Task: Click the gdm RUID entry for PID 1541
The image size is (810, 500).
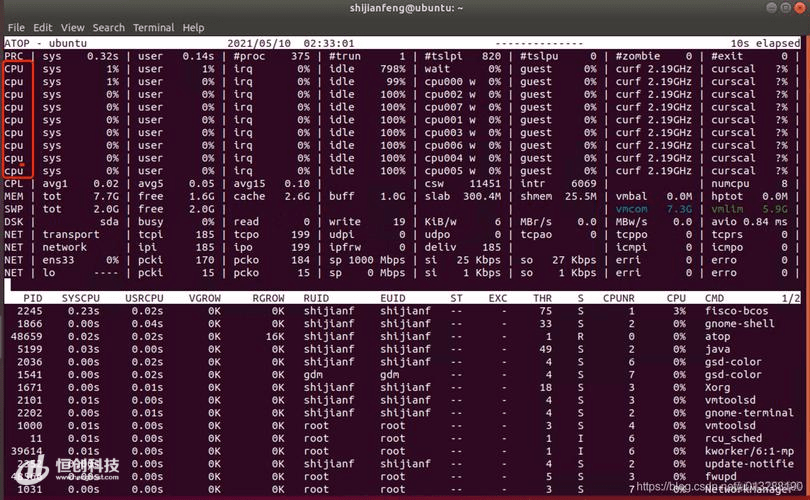Action: (x=313, y=374)
